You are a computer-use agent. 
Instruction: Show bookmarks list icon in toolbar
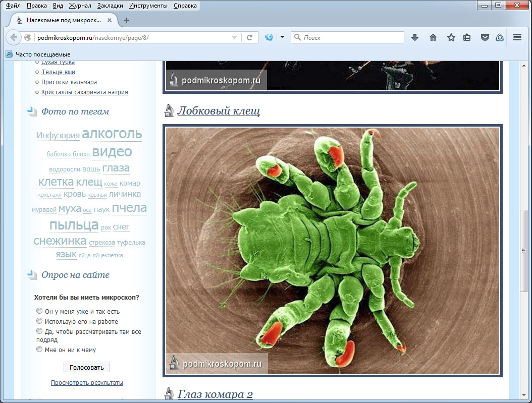pyautogui.click(x=467, y=37)
